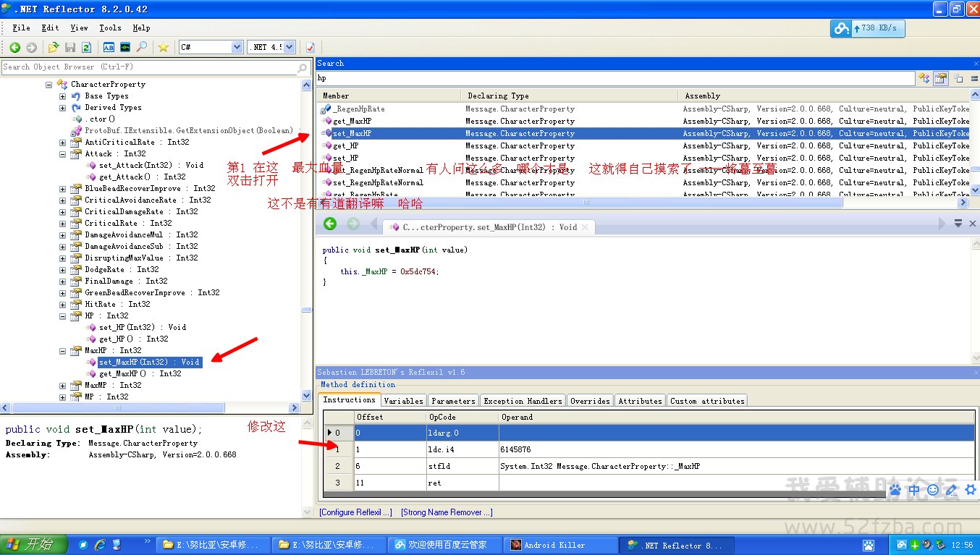Click the green back arrow in code view
The image size is (980, 555).
[330, 224]
